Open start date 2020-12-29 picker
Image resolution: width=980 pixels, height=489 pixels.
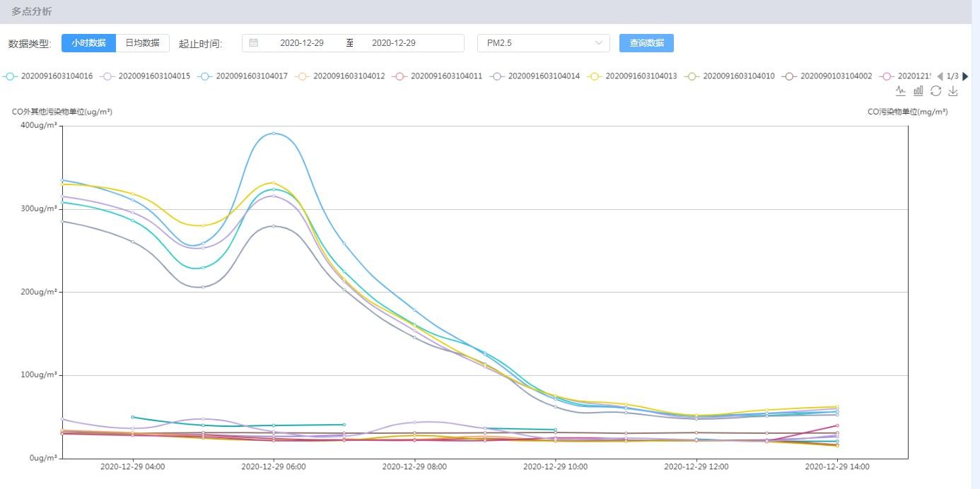[x=302, y=43]
